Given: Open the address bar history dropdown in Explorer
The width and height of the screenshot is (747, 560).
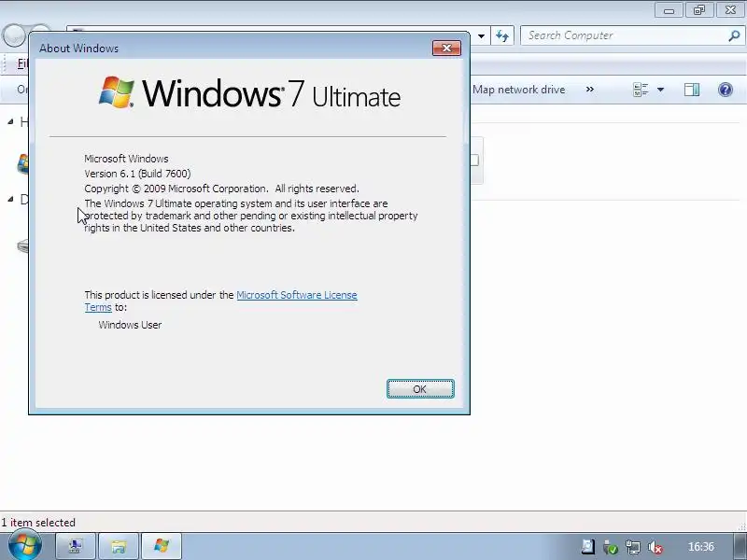Looking at the screenshot, I should tap(481, 35).
